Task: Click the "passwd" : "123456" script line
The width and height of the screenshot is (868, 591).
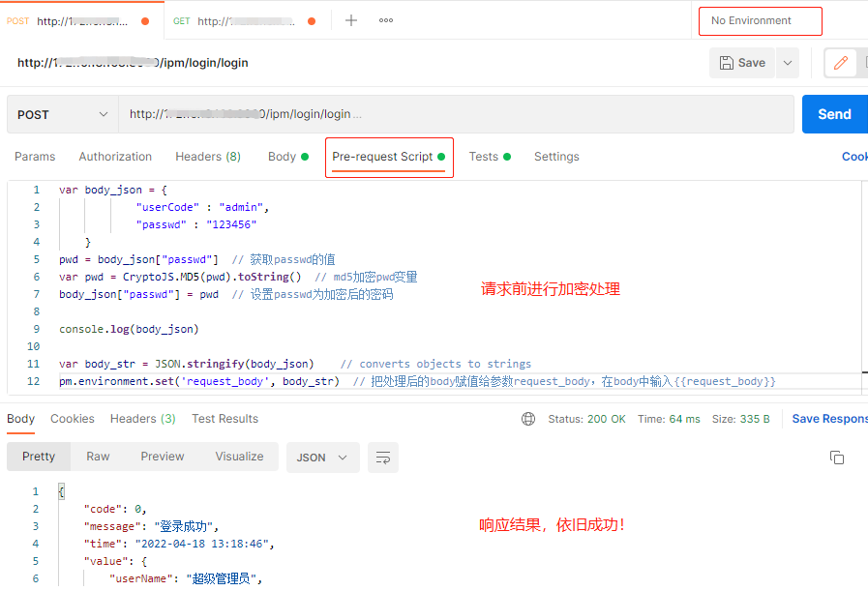Action: pyautogui.click(x=196, y=224)
